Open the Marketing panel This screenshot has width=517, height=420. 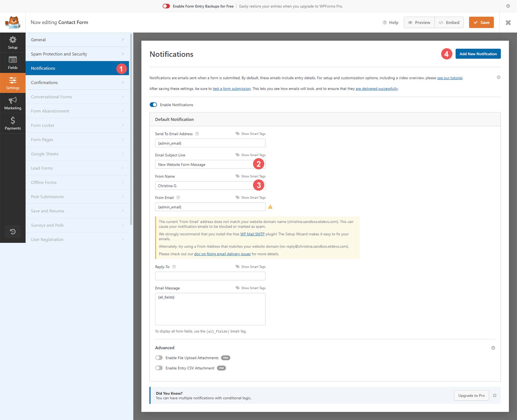(x=13, y=103)
